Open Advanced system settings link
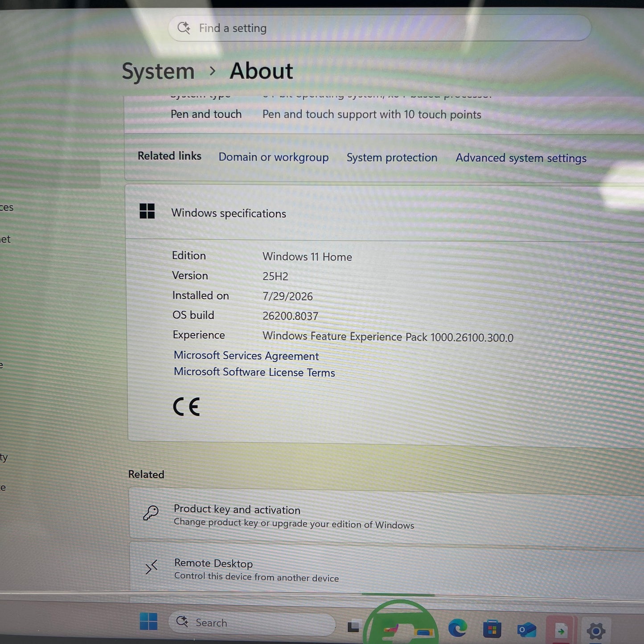Viewport: 644px width, 644px height. pyautogui.click(x=521, y=158)
